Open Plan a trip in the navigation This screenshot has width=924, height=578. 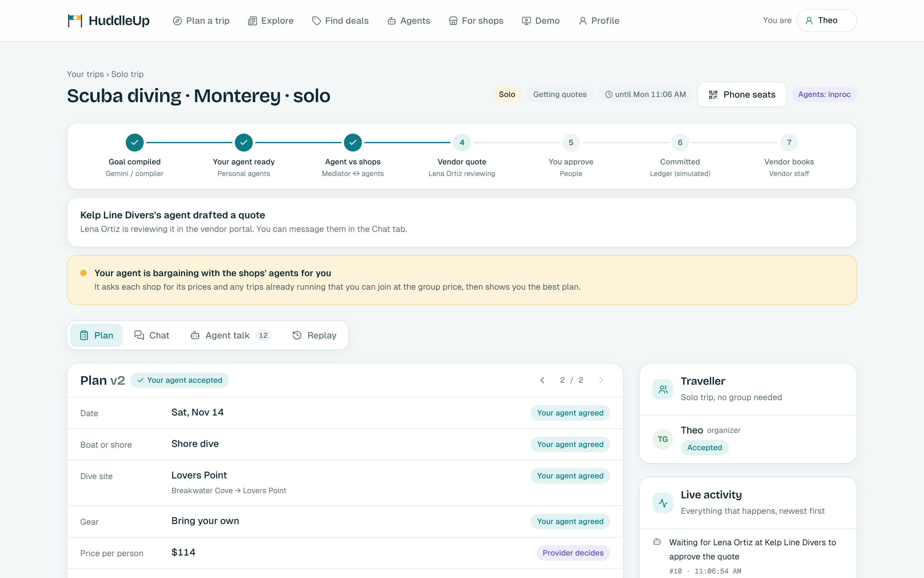[x=201, y=21]
